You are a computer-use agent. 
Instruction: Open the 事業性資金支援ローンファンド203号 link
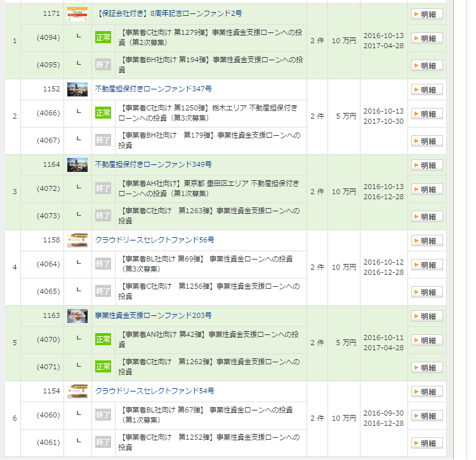153,315
